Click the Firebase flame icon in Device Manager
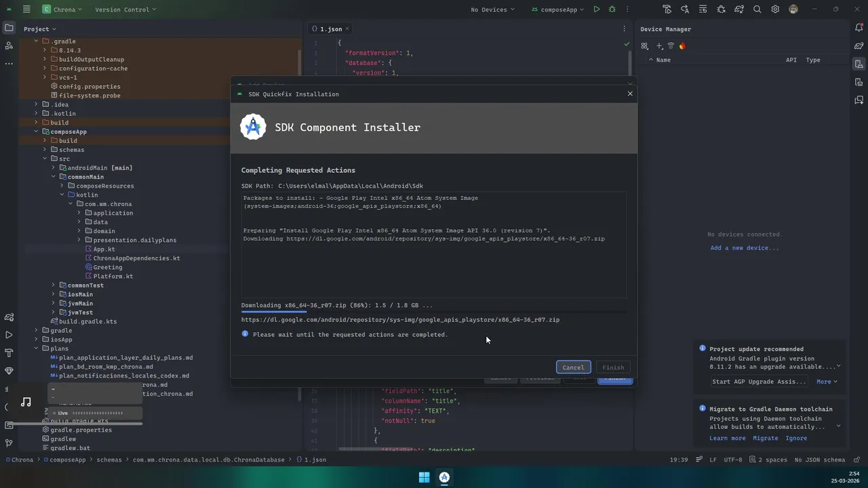This screenshot has height=488, width=868. click(682, 46)
